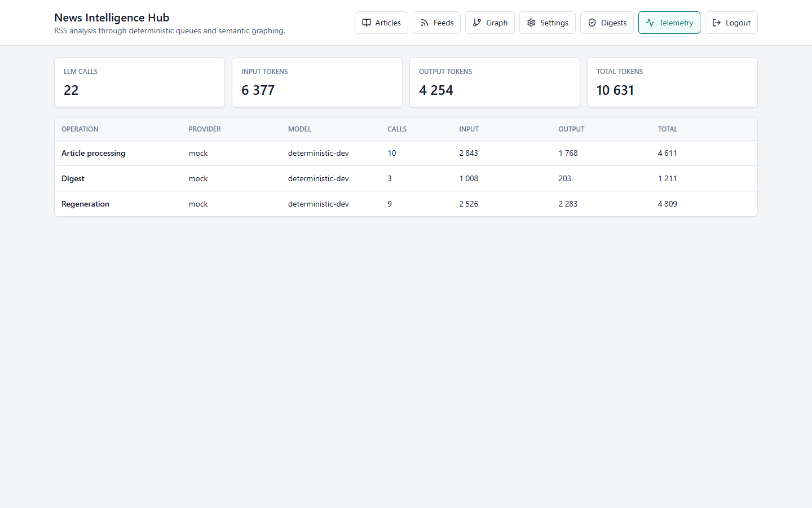The width and height of the screenshot is (812, 508).
Task: Click the book icon beside Articles
Action: pyautogui.click(x=367, y=23)
